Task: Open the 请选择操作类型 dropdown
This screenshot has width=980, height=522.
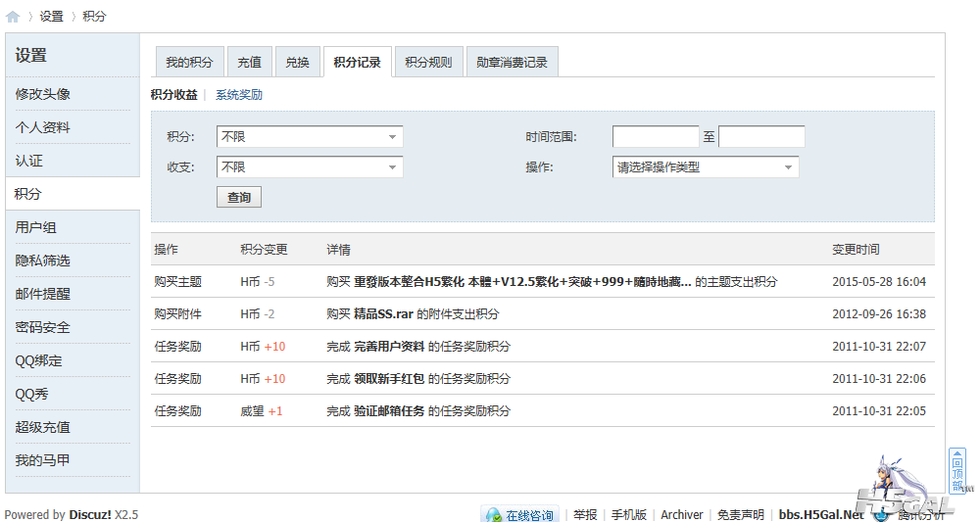Action: pos(706,167)
